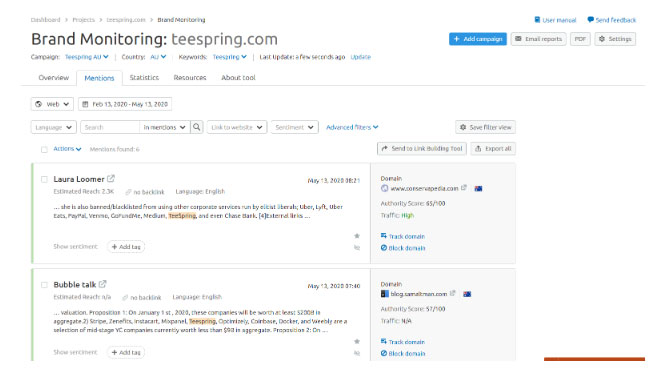Block domain www.conservapedia.com
The width and height of the screenshot is (665, 383).
403,248
